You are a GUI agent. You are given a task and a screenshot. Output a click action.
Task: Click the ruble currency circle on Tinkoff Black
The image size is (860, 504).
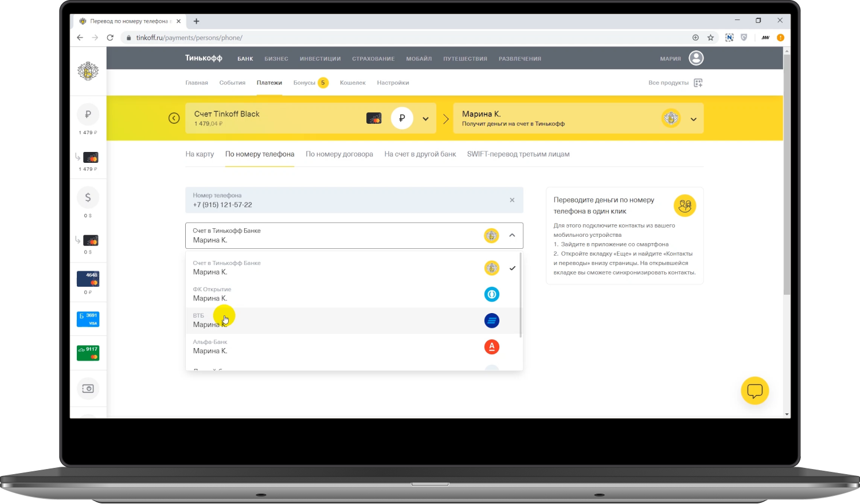(x=402, y=118)
